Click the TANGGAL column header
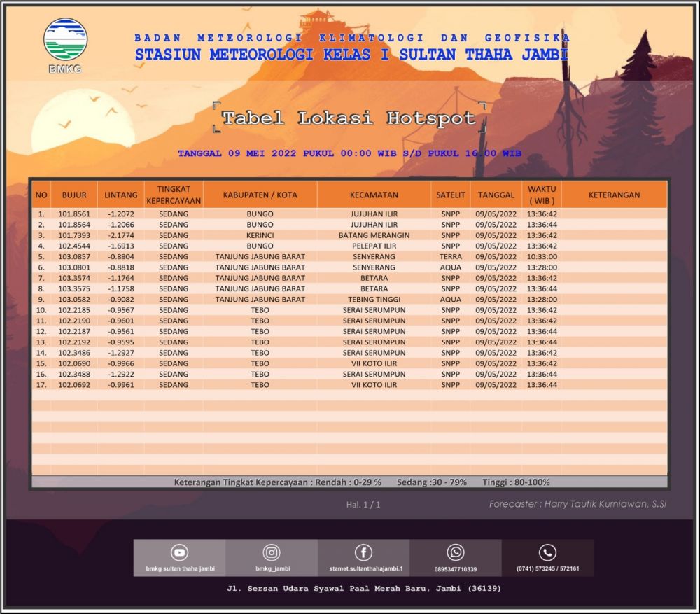Image resolution: width=700 pixels, height=614 pixels. [496, 195]
